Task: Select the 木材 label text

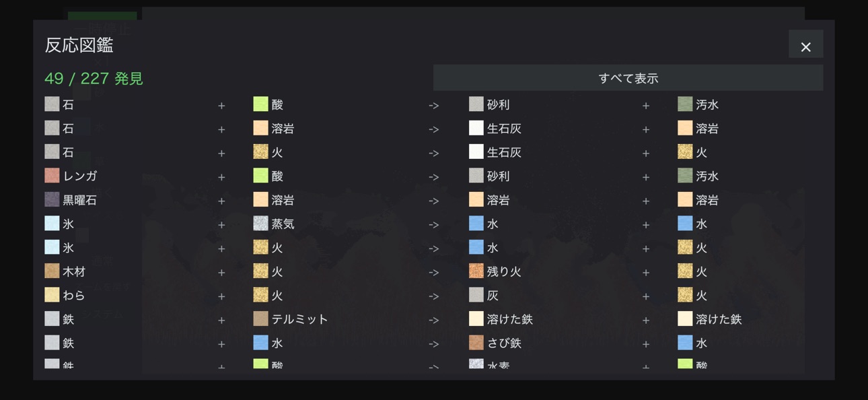Action: point(74,271)
